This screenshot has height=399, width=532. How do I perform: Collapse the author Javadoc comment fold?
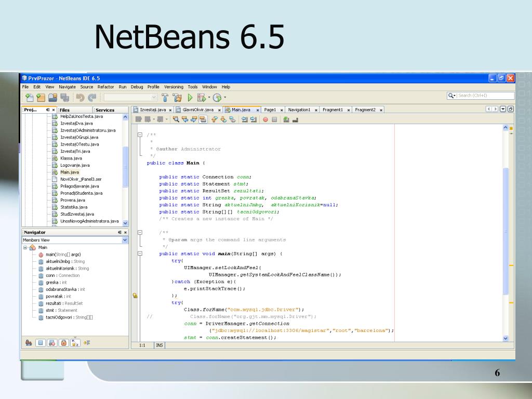tap(140, 135)
